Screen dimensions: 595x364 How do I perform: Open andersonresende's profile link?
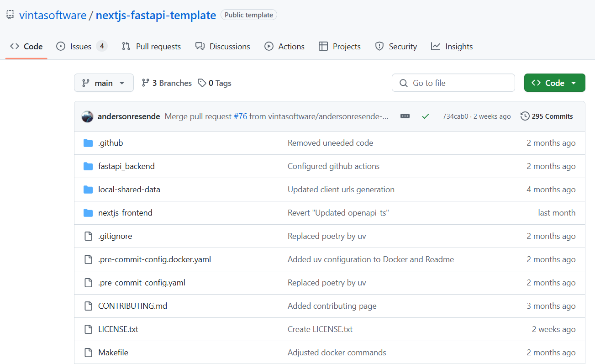tap(129, 116)
